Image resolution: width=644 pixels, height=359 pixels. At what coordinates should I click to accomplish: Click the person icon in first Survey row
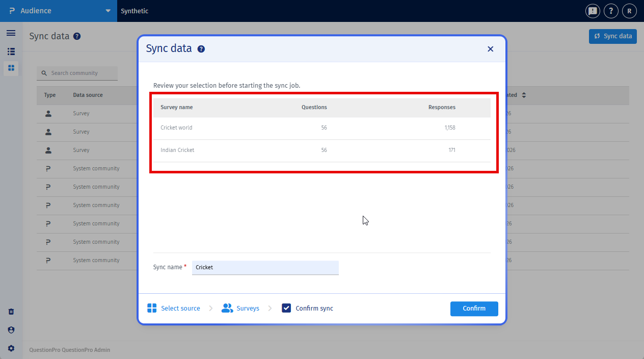pyautogui.click(x=48, y=113)
